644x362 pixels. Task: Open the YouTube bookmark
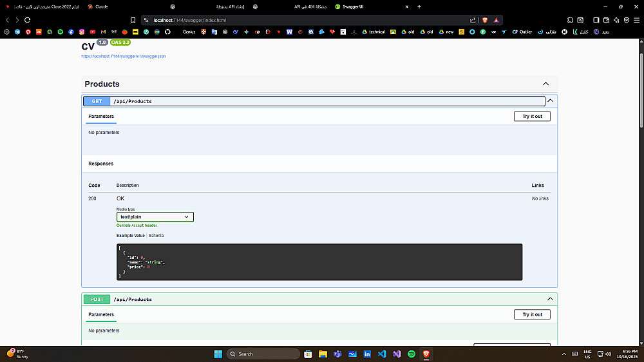coord(92,32)
